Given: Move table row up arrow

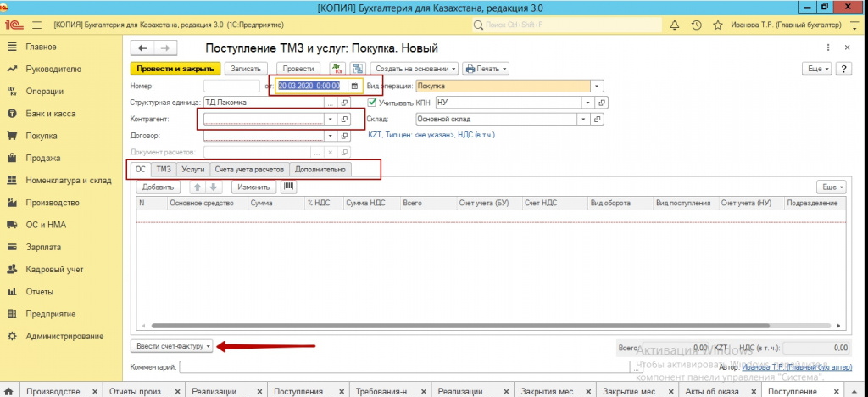Looking at the screenshot, I should pyautogui.click(x=197, y=187).
